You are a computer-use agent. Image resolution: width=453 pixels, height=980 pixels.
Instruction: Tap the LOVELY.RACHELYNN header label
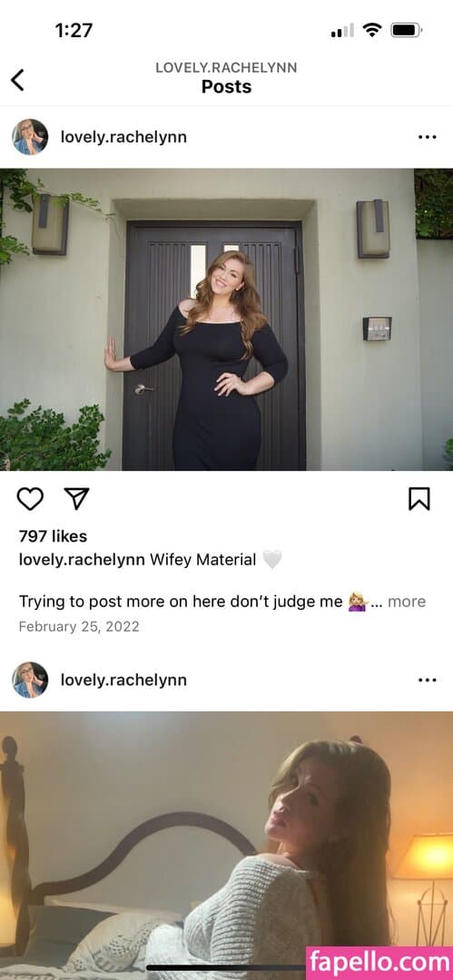click(227, 67)
